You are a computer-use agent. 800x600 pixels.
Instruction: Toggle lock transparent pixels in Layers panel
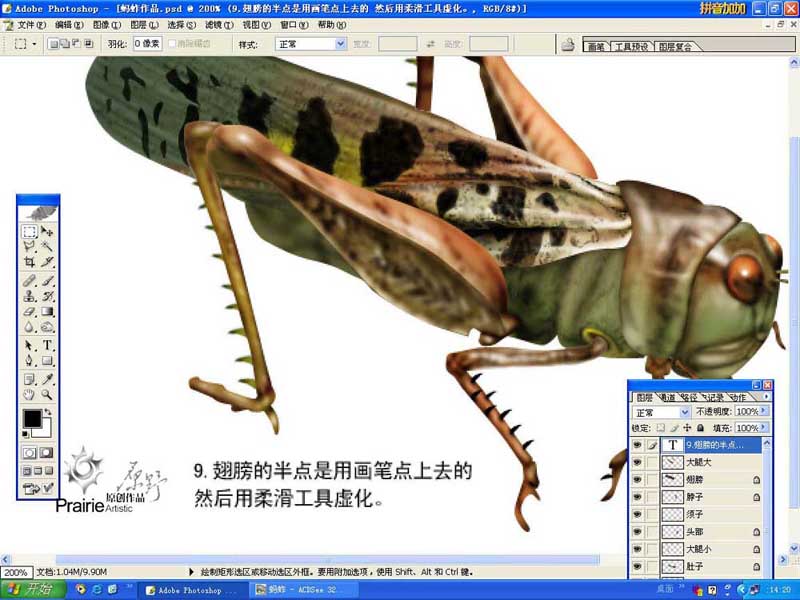[x=661, y=428]
